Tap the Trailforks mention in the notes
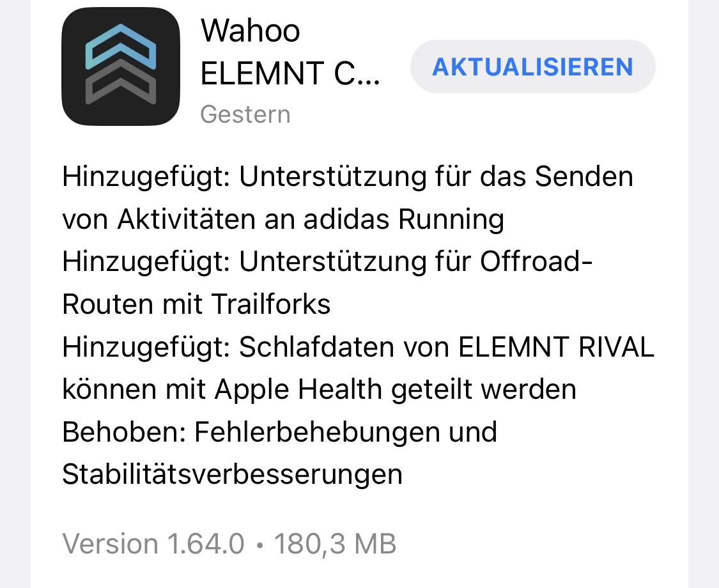 click(x=270, y=304)
